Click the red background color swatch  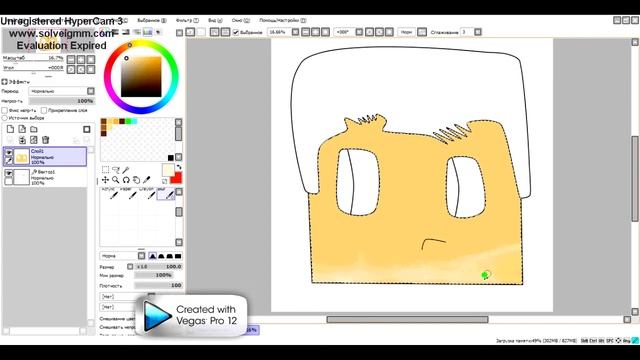176,178
